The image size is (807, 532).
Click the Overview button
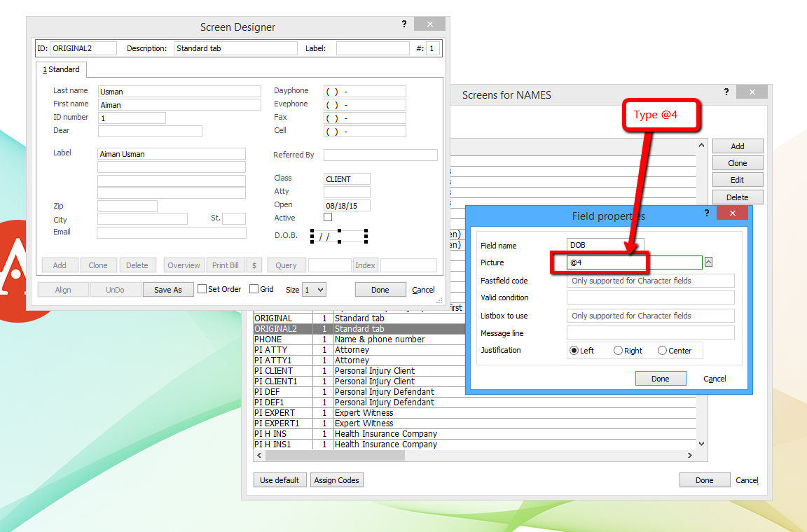point(184,265)
